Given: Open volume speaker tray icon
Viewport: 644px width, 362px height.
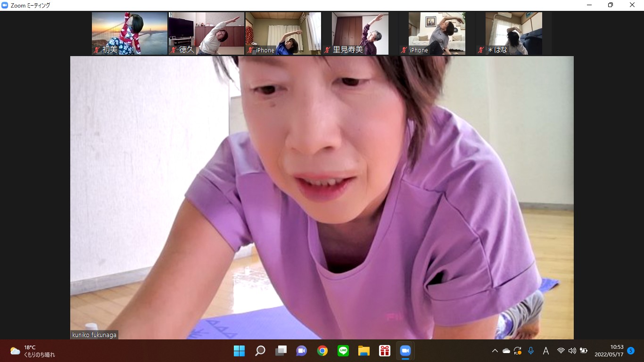Looking at the screenshot, I should (572, 351).
